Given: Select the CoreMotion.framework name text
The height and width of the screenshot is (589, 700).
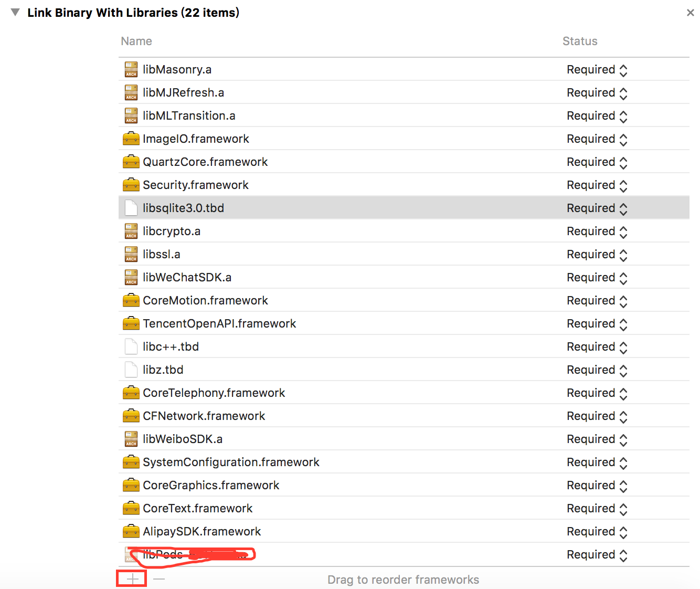Looking at the screenshot, I should point(205,300).
